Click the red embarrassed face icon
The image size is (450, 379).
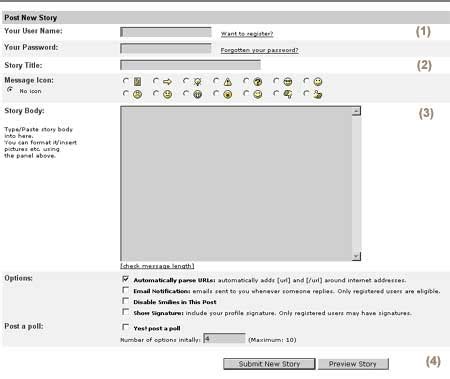pyautogui.click(x=228, y=95)
